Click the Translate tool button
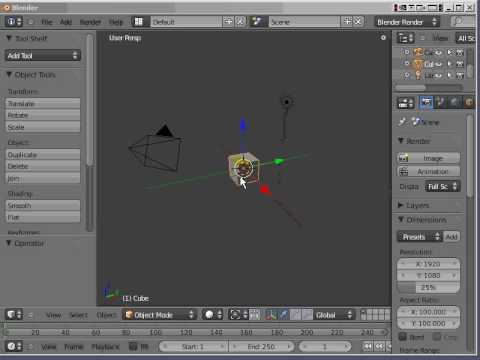This screenshot has width=480, height=360. coord(43,104)
